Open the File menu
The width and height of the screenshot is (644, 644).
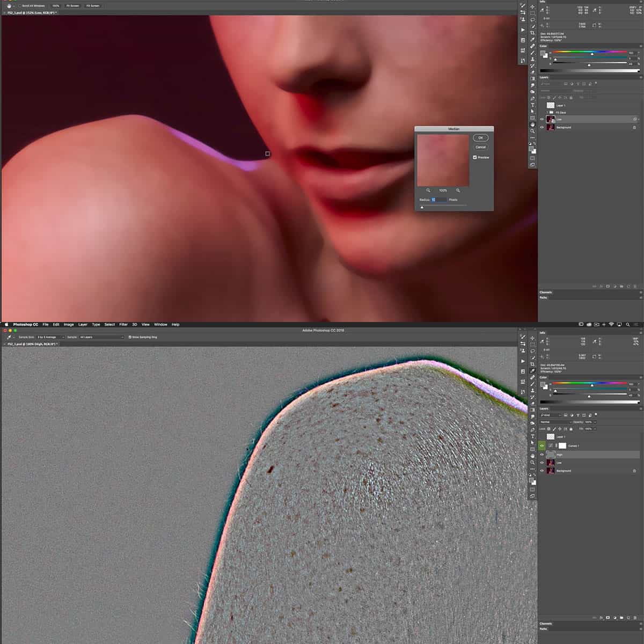[46, 324]
